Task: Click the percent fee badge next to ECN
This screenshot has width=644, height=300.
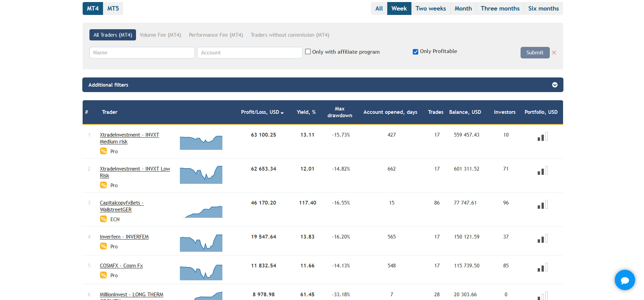Action: tap(103, 219)
